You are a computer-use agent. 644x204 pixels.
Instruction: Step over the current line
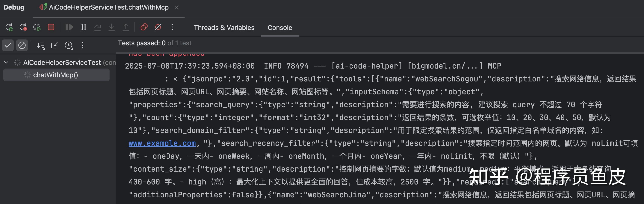98,27
